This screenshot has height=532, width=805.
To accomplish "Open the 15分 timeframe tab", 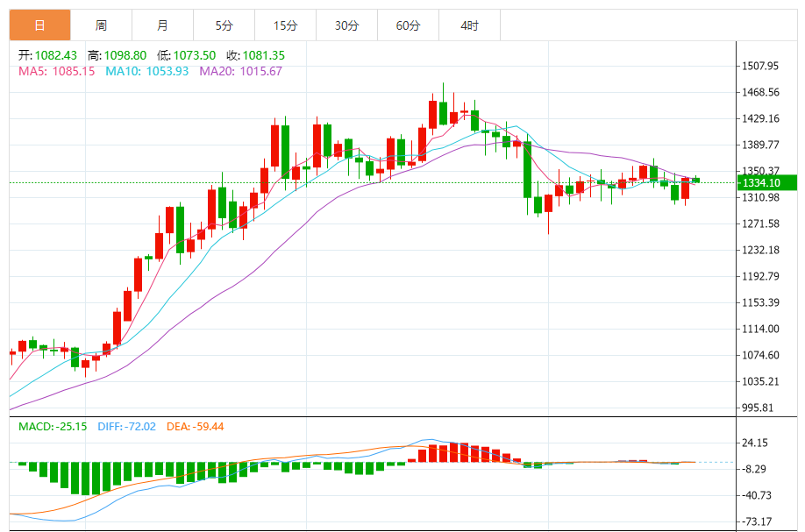I will [x=285, y=25].
